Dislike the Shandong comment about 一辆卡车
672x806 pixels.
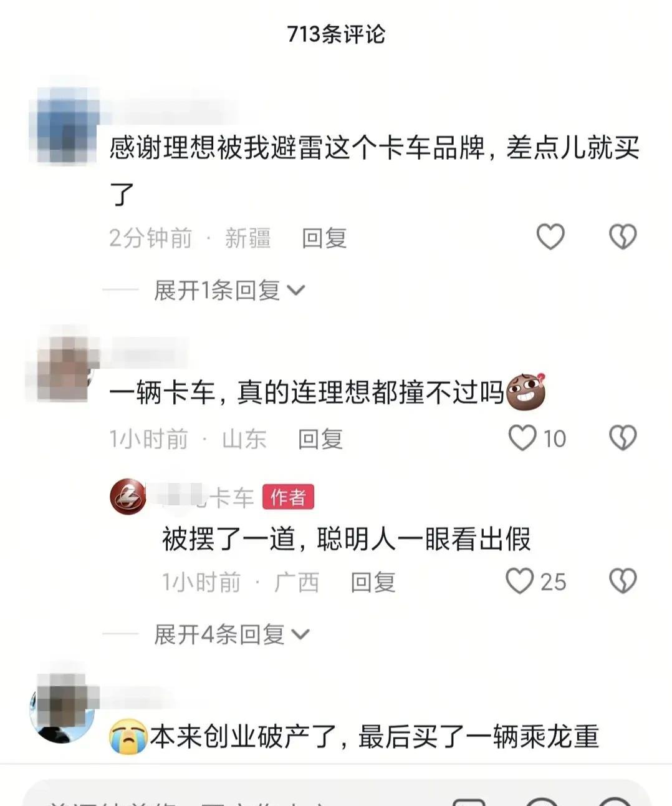click(x=623, y=438)
